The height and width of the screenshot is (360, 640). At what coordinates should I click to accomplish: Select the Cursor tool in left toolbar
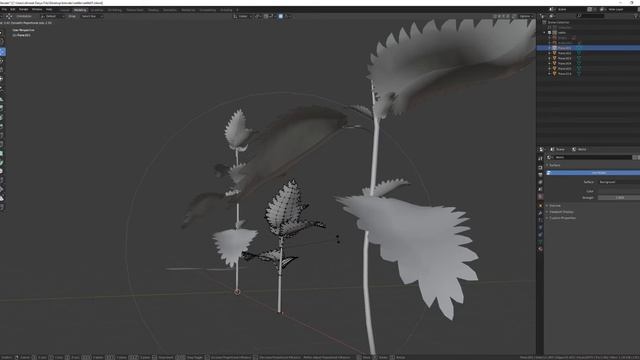point(2,42)
